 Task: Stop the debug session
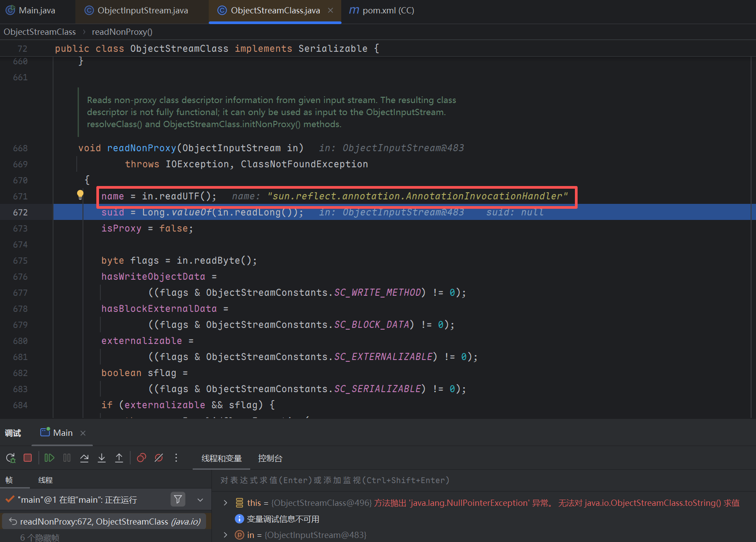coord(28,458)
